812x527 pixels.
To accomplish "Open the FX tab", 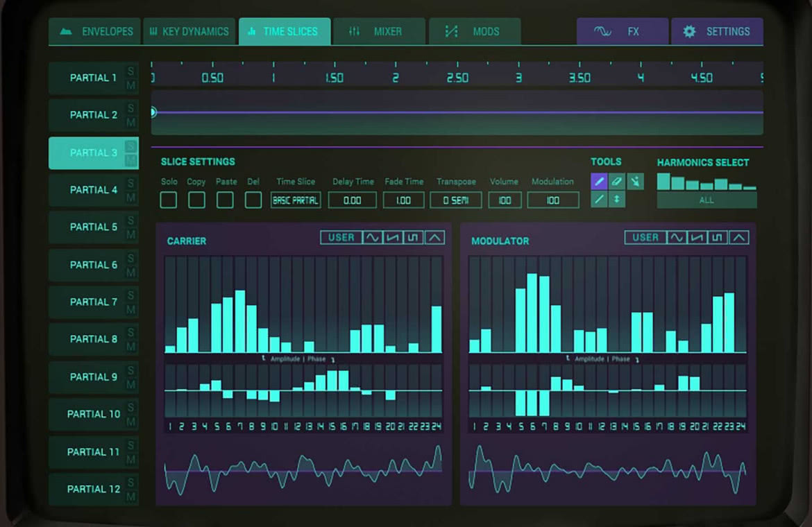I will (623, 31).
